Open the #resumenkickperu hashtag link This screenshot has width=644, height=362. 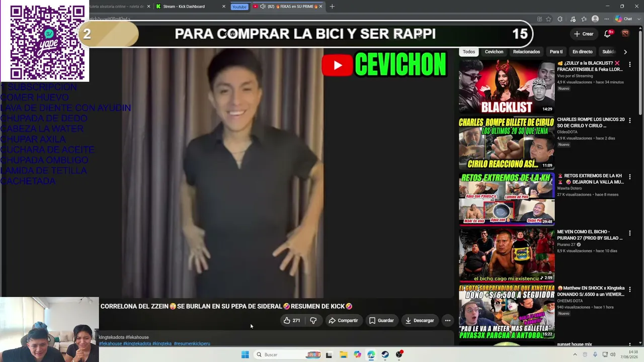click(x=192, y=343)
